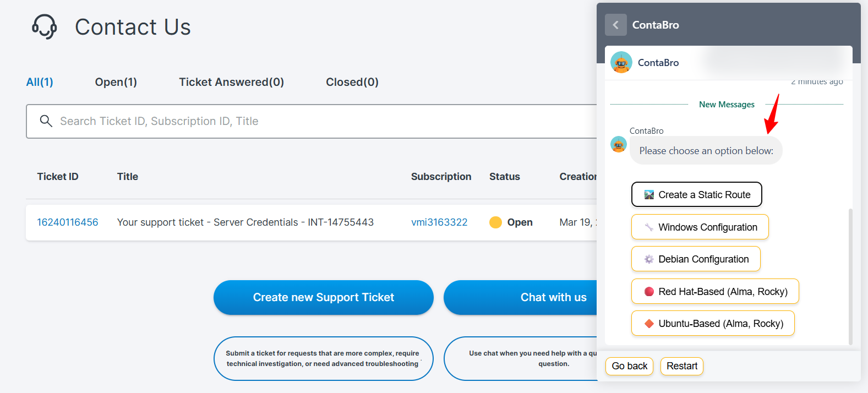Click the headset Contact Us icon

coord(45,26)
